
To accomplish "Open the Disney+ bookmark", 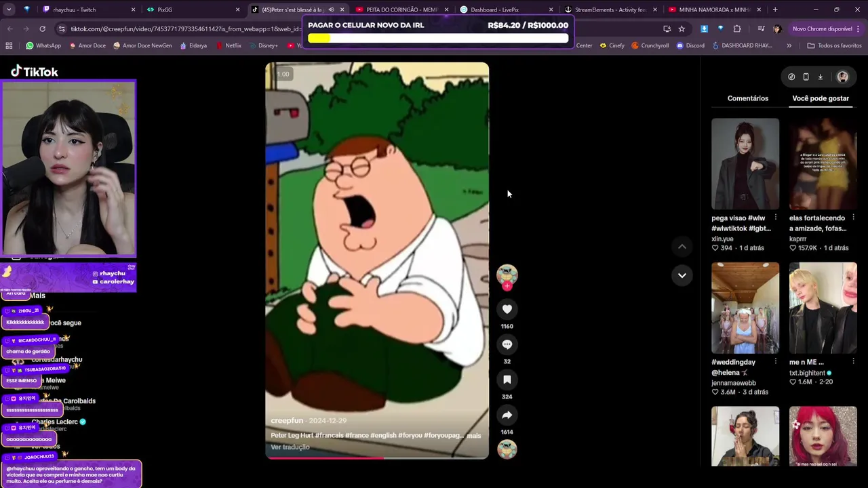I will (x=263, y=45).
